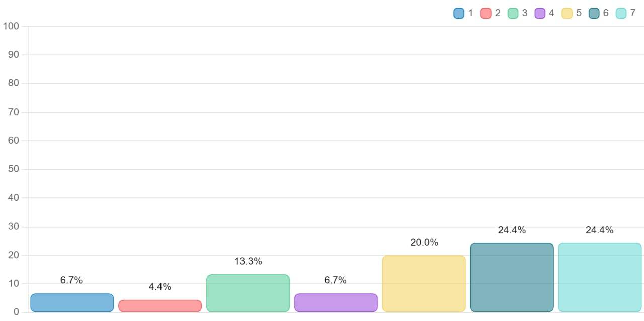Click the yellow 20.0% bar

click(424, 284)
